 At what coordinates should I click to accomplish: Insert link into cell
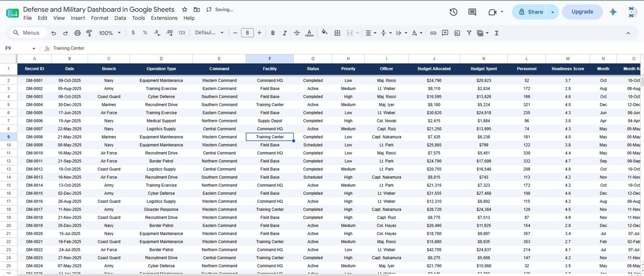433,33
